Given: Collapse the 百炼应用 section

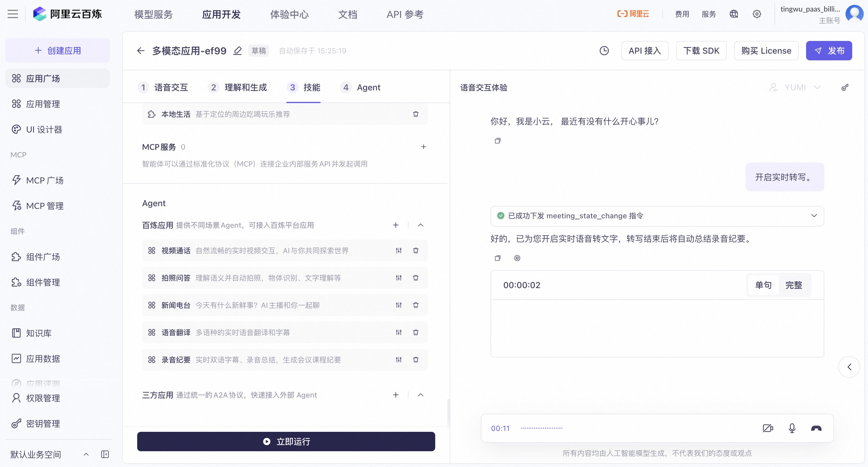Looking at the screenshot, I should pos(420,225).
